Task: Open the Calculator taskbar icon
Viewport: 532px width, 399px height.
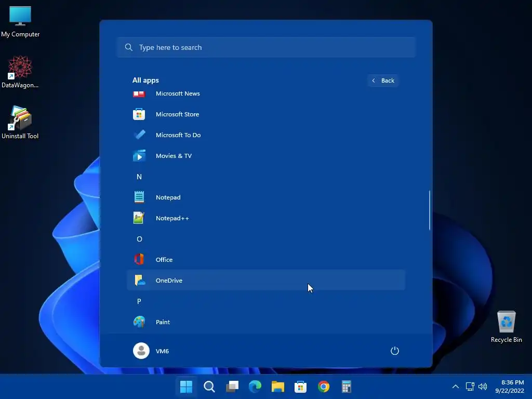Action: pyautogui.click(x=347, y=387)
